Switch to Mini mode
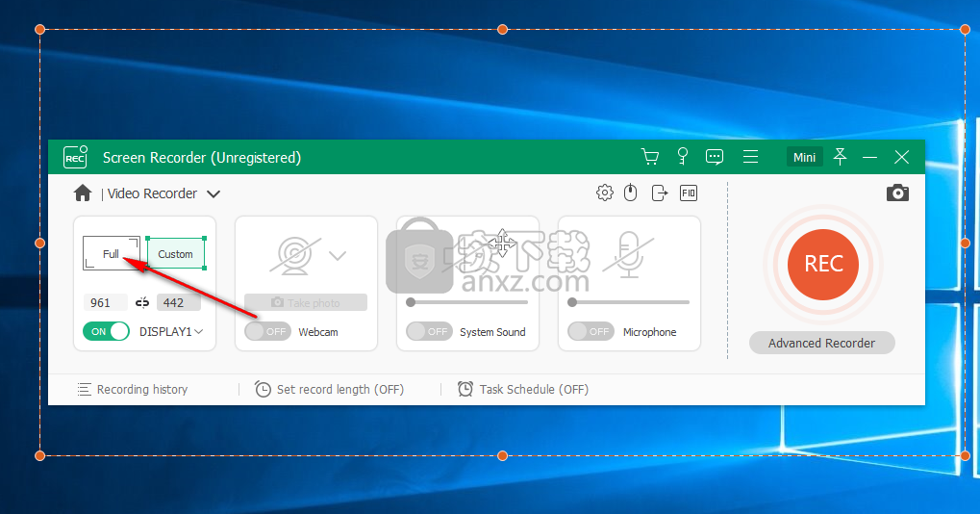980x514 pixels. click(x=804, y=158)
